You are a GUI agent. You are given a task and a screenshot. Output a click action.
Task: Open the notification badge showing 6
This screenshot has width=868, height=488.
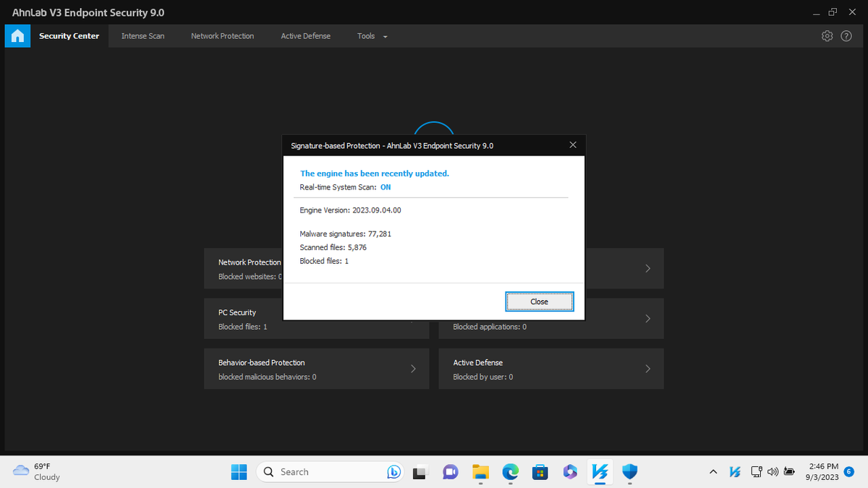tap(849, 471)
